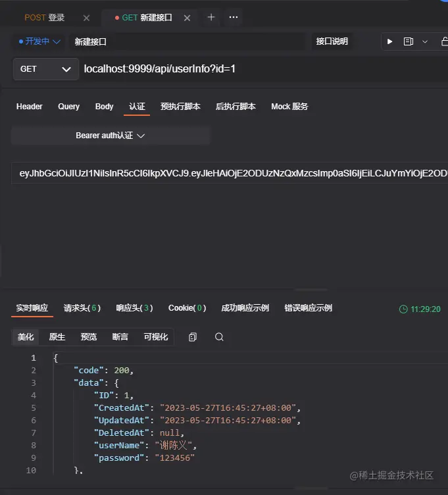Open the 请求头(6) tab
The image size is (448, 495).
coord(82,308)
